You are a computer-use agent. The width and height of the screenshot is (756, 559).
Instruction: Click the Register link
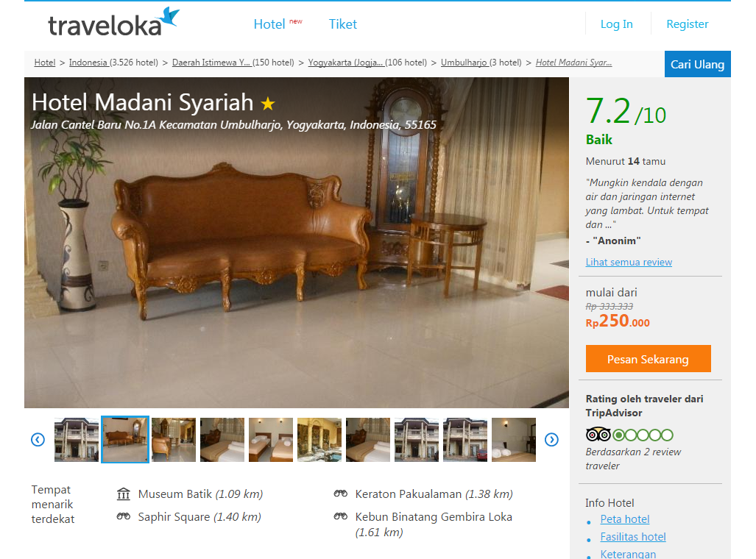click(687, 24)
